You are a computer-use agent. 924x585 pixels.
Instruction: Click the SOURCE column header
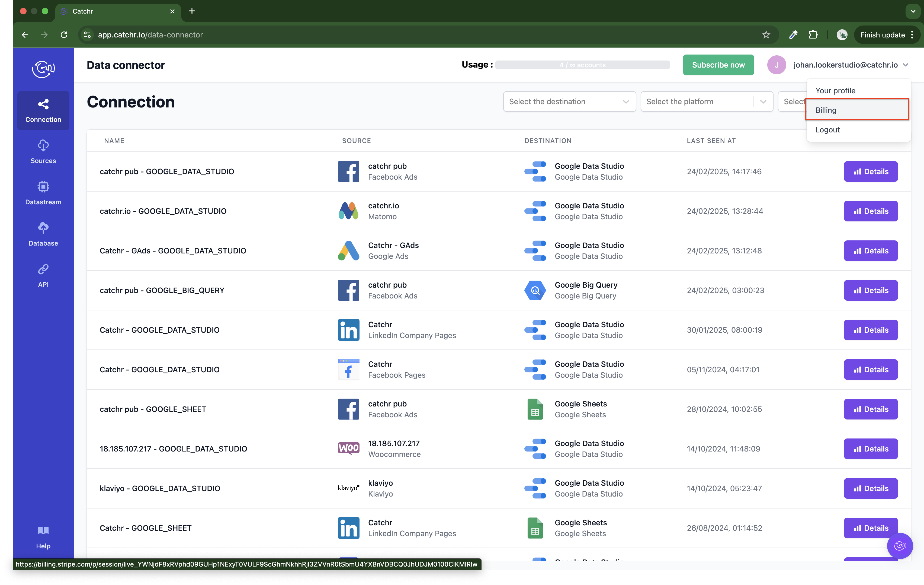(357, 141)
